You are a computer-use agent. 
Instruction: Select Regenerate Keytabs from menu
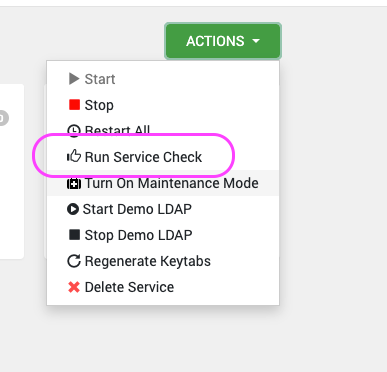pos(163,261)
